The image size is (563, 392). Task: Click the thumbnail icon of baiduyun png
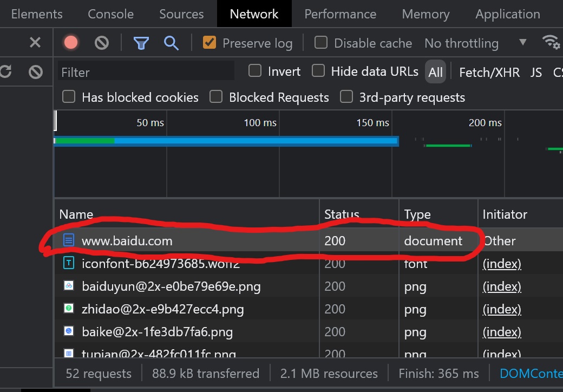point(69,285)
